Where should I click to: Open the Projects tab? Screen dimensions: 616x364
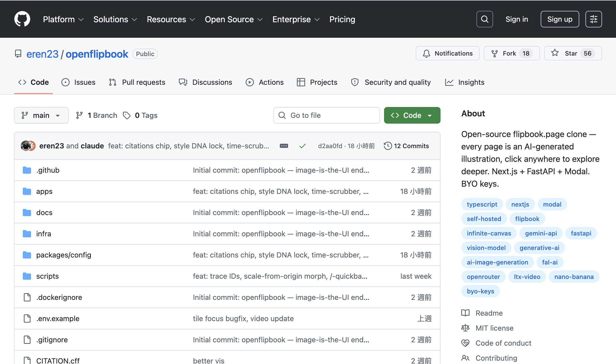coord(317,82)
